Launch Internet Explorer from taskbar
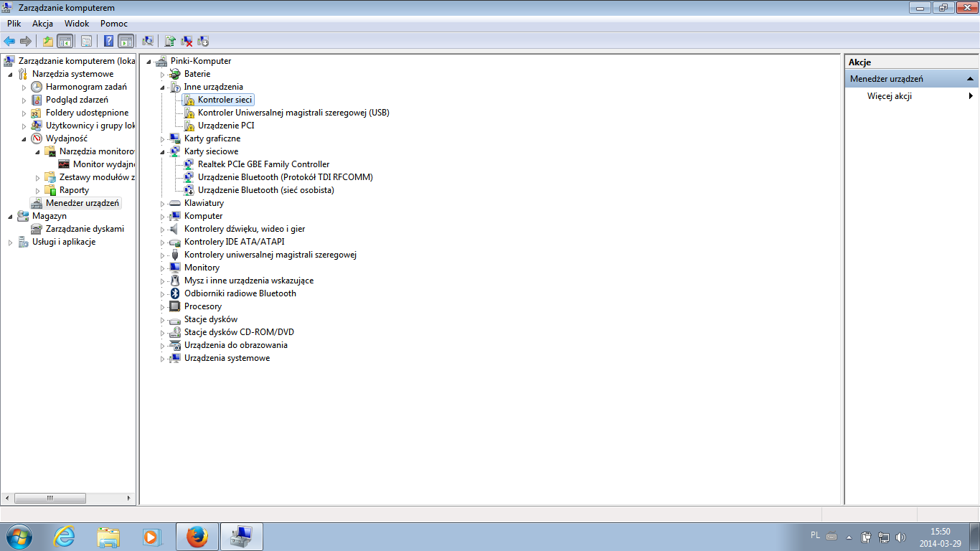 (x=64, y=537)
